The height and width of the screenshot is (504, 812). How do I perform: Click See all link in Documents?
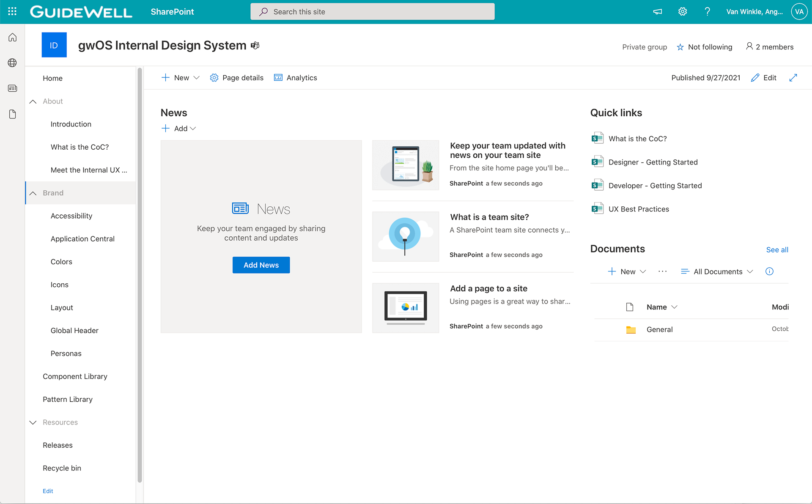(777, 249)
